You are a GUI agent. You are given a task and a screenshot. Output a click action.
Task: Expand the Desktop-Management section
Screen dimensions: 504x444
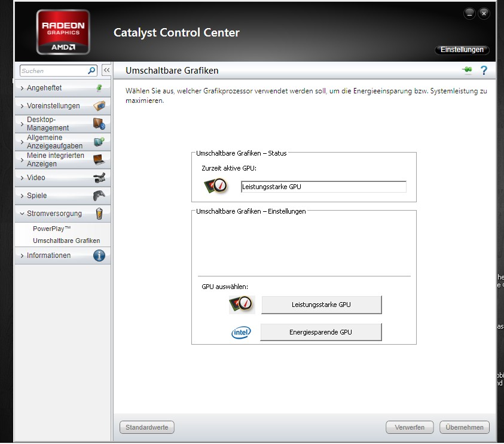[63, 124]
